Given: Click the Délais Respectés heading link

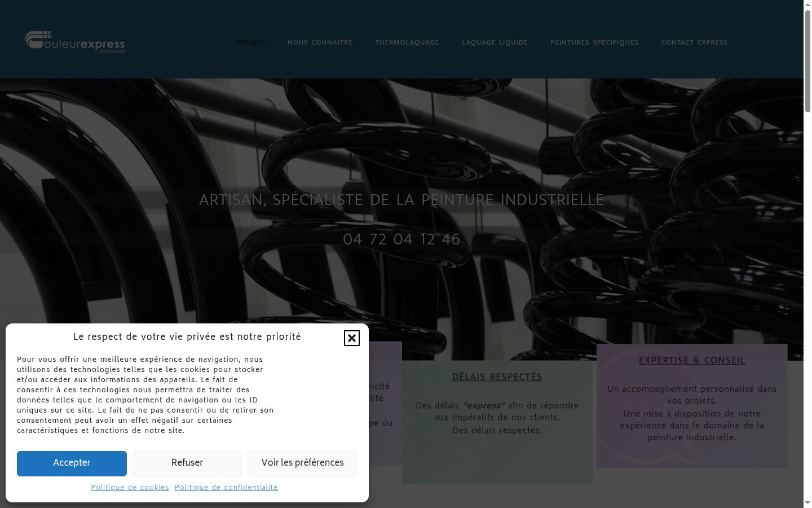Looking at the screenshot, I should pyautogui.click(x=497, y=377).
